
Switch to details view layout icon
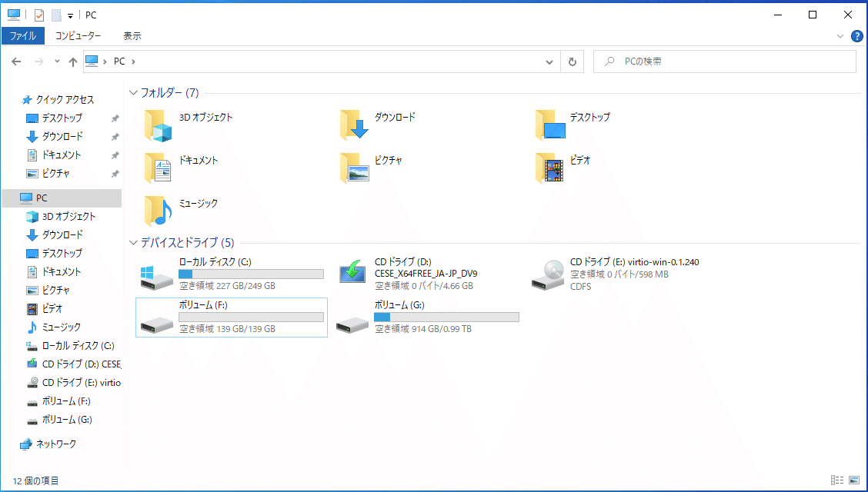[x=837, y=480]
